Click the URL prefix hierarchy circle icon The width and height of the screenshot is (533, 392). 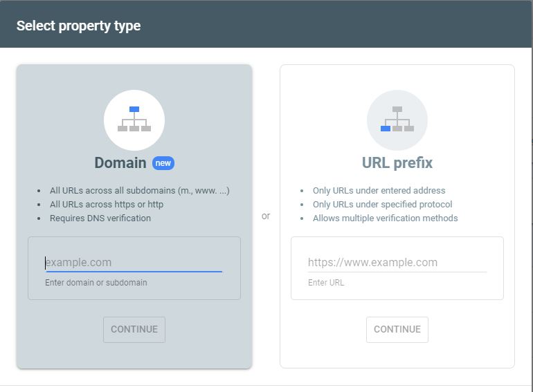coord(397,120)
